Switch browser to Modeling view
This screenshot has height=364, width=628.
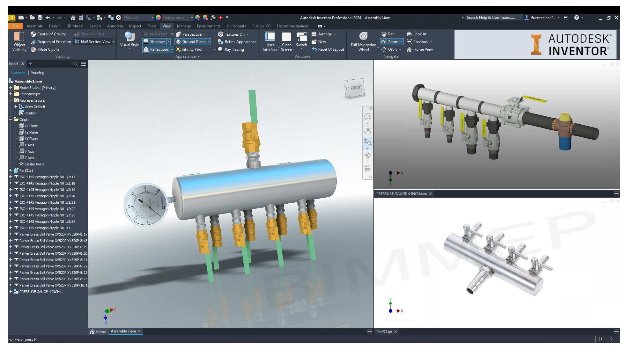37,73
